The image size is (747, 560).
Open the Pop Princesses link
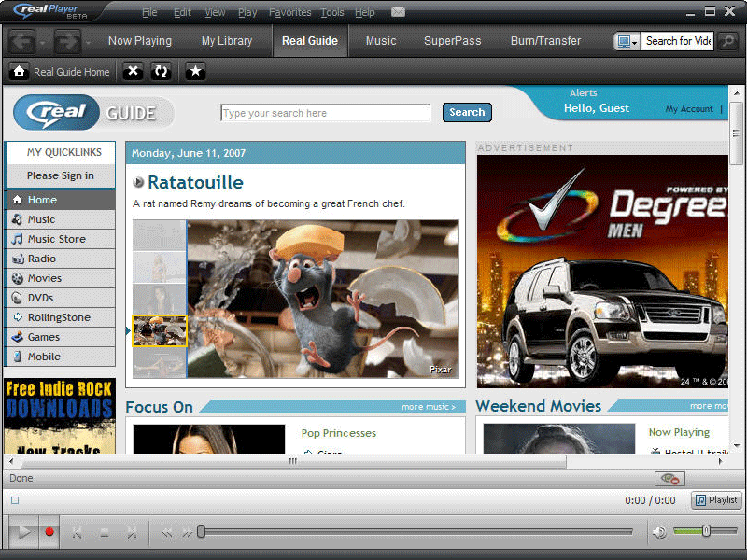(x=339, y=433)
